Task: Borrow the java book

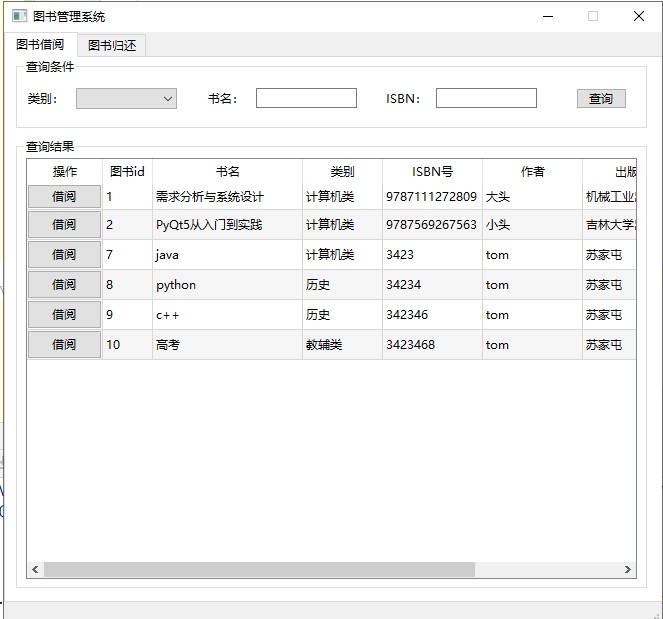Action: click(64, 255)
